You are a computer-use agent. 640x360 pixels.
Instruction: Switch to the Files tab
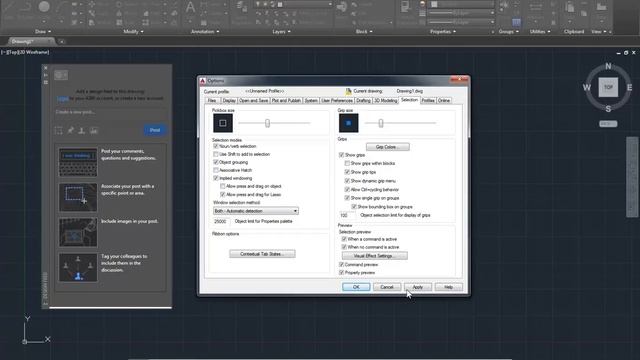click(212, 100)
